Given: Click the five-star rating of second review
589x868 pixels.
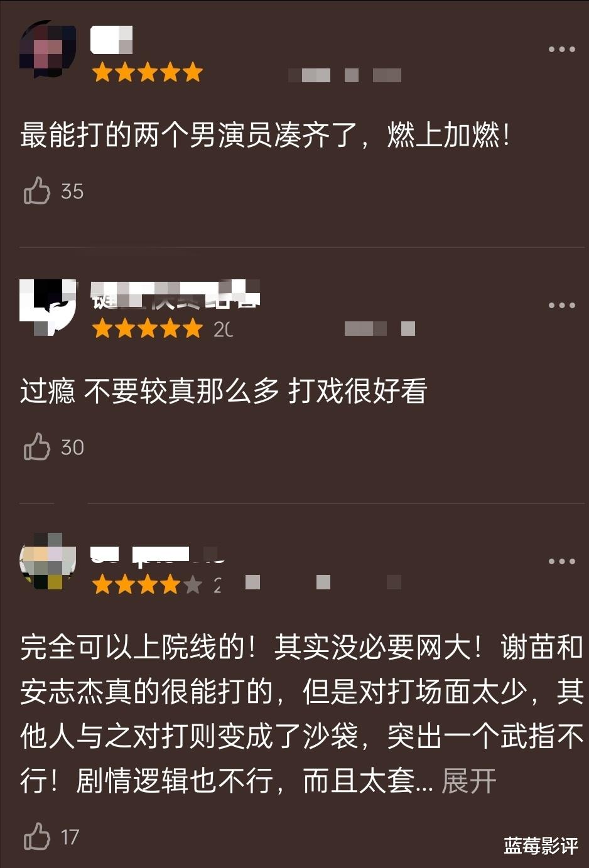Looking at the screenshot, I should 148,328.
